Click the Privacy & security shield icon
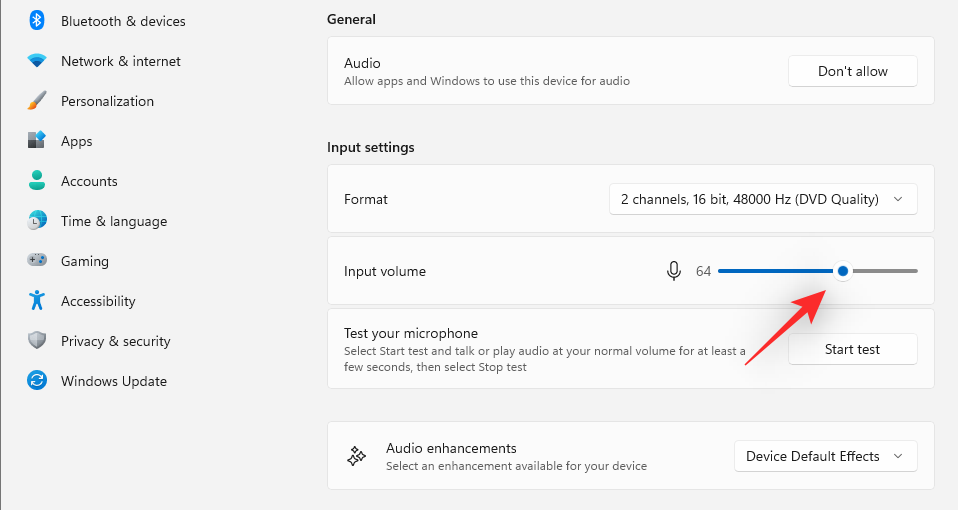958x510 pixels. click(x=37, y=341)
